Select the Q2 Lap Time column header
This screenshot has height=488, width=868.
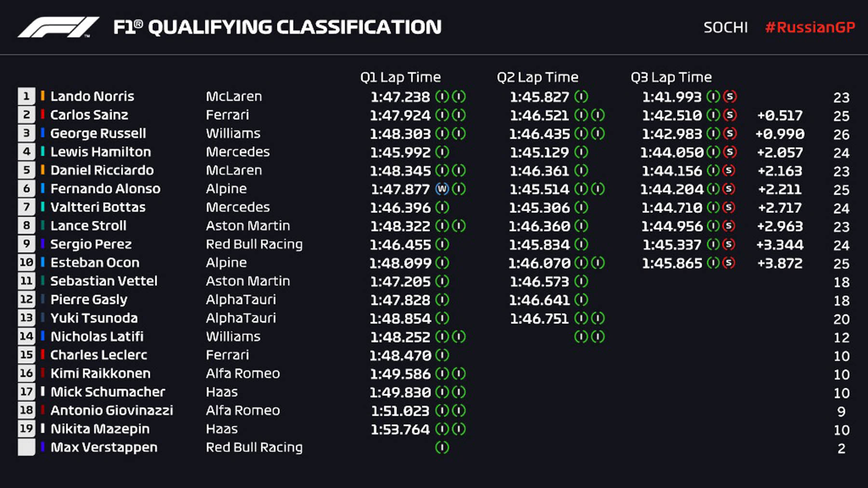pyautogui.click(x=537, y=77)
